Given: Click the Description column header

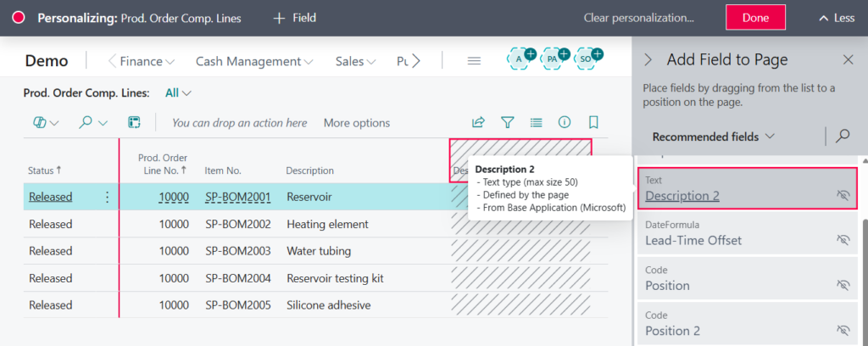Looking at the screenshot, I should [309, 170].
